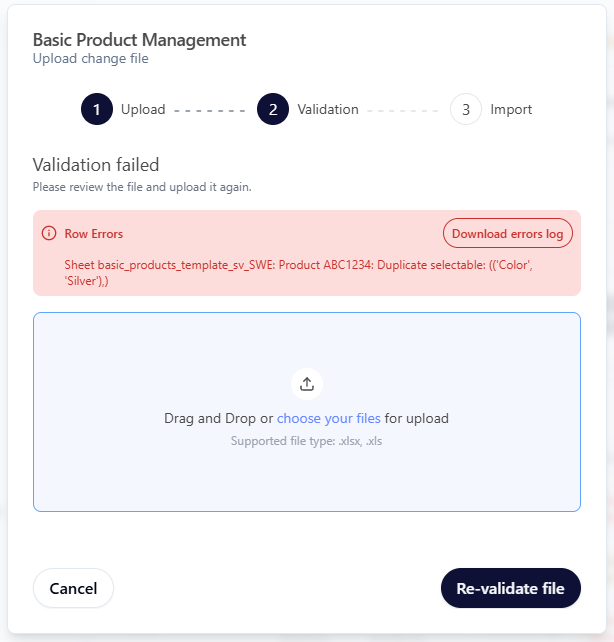Click the 'Basic Product Management' title
The width and height of the screenshot is (614, 642).
[139, 40]
